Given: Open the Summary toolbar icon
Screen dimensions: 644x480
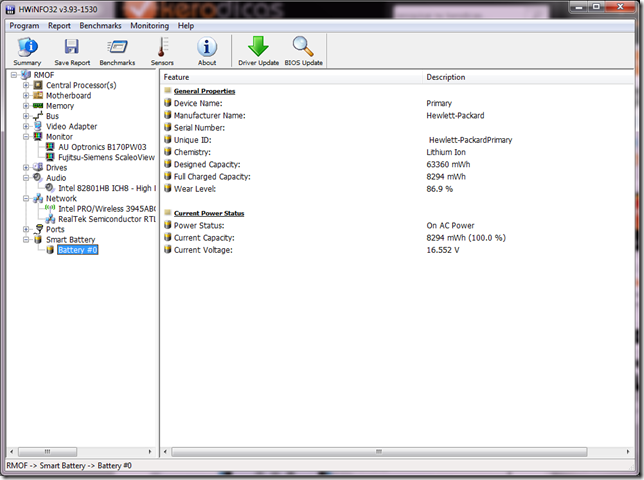Looking at the screenshot, I should (27, 51).
